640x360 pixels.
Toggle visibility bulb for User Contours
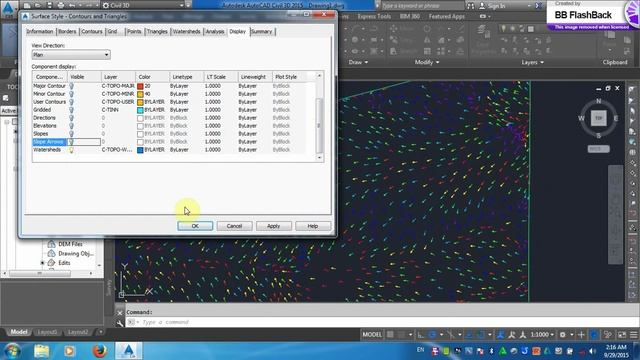tap(71, 102)
